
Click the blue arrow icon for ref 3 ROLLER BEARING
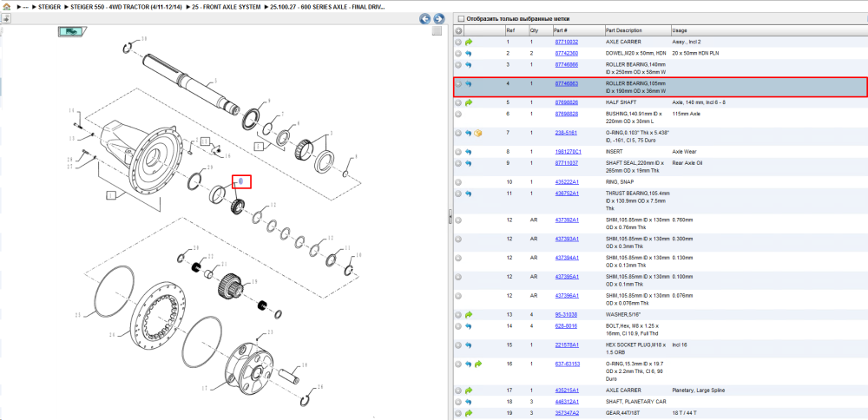[469, 65]
